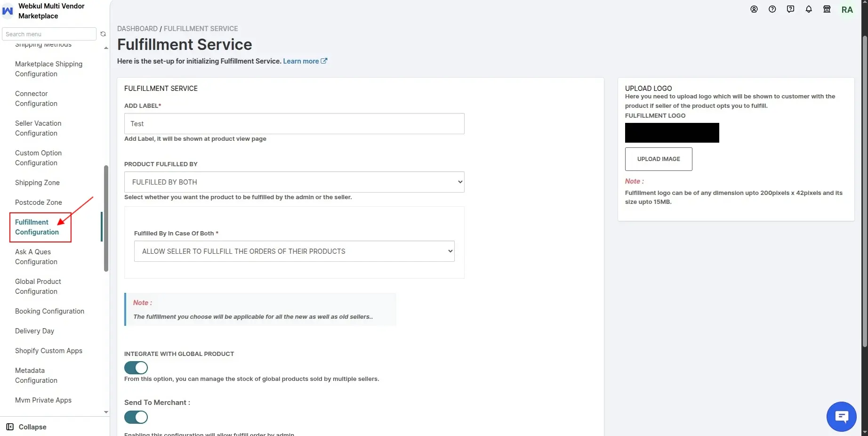Open Mvm Private Apps menu item
Viewport: 868px width, 436px height.
(43, 400)
